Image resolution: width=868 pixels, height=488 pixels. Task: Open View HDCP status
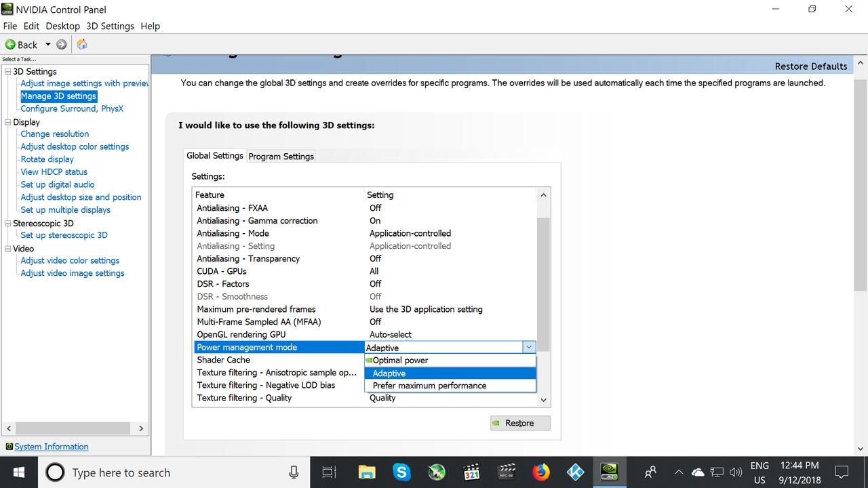(54, 172)
